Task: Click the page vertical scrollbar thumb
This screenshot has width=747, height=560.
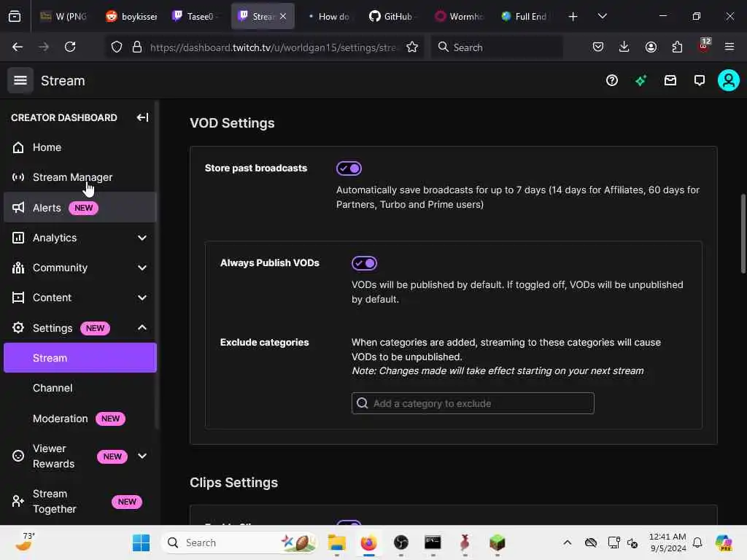Action: (x=743, y=233)
